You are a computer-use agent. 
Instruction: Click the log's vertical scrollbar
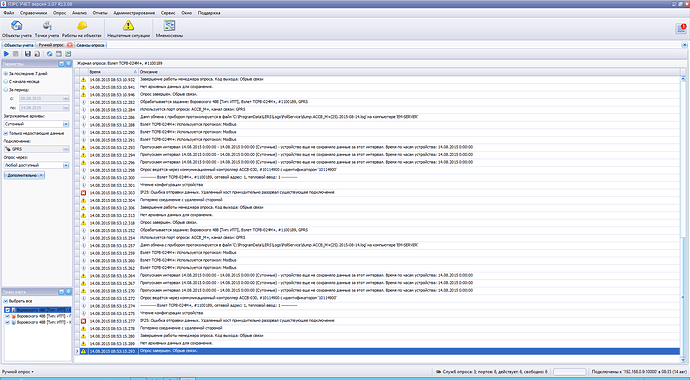(x=683, y=216)
